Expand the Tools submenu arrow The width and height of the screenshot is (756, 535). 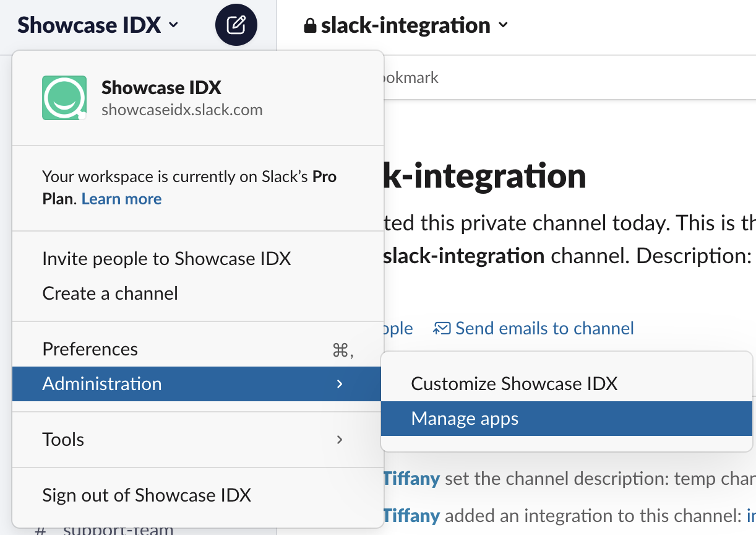(x=339, y=440)
